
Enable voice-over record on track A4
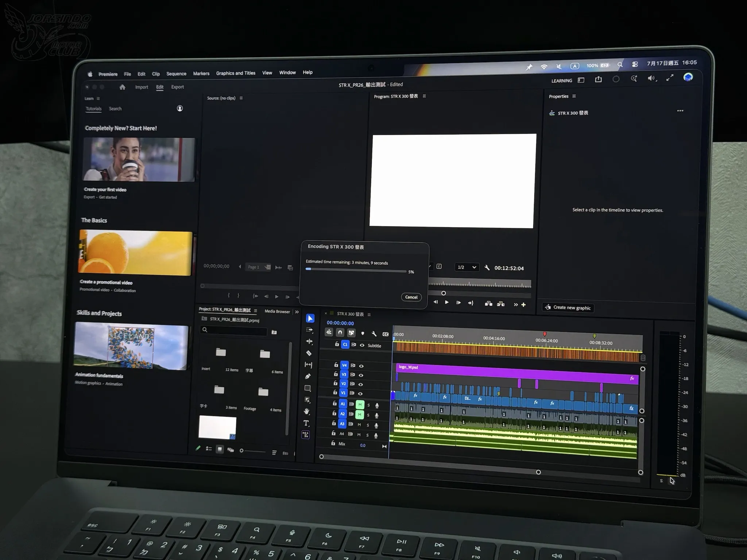point(376,435)
